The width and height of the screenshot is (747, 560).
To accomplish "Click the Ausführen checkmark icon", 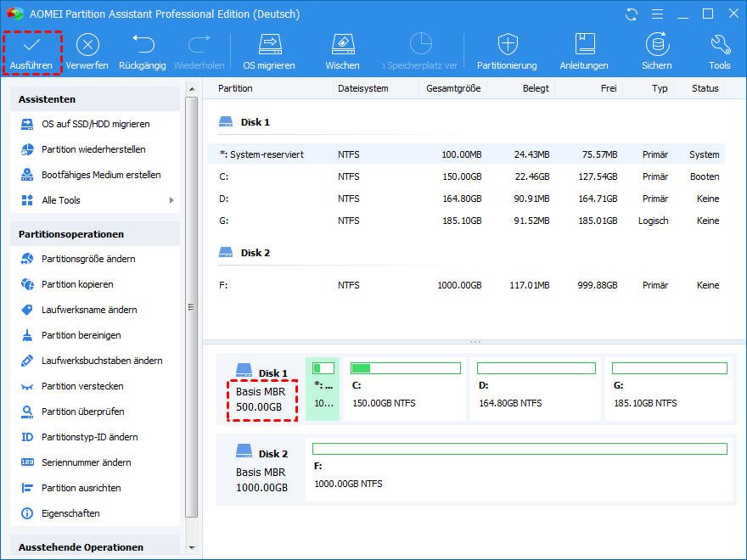I will point(31,46).
